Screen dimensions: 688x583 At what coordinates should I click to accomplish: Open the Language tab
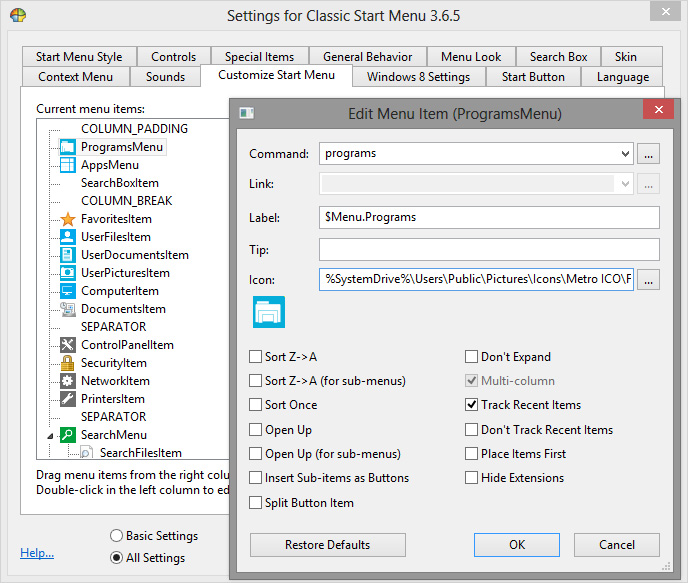click(x=623, y=77)
